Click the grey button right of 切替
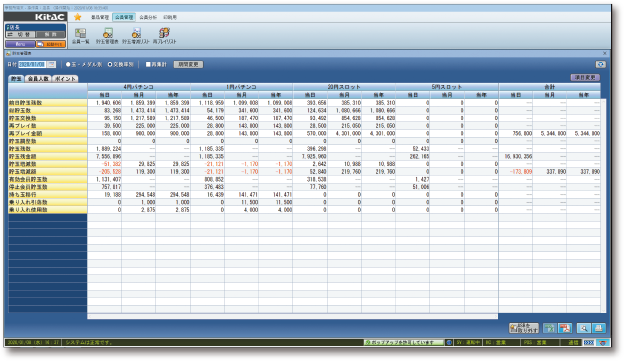The height and width of the screenshot is (361, 624). (51, 35)
